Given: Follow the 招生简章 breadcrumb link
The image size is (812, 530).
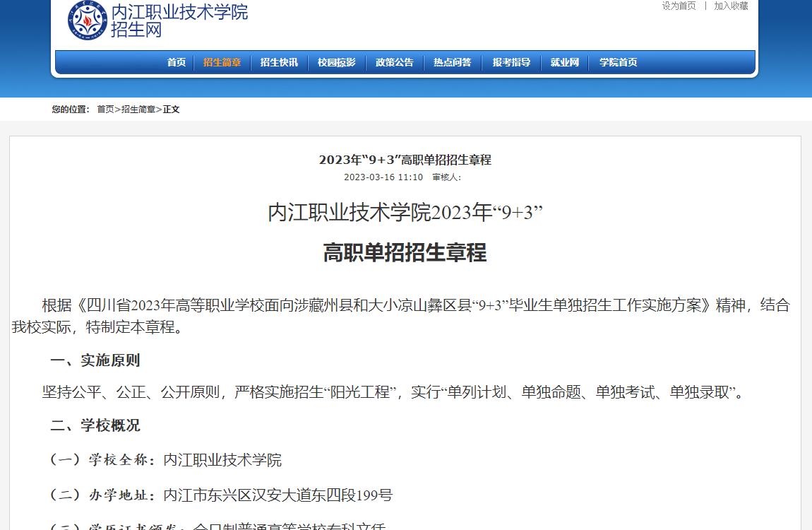Looking at the screenshot, I should pyautogui.click(x=138, y=110).
